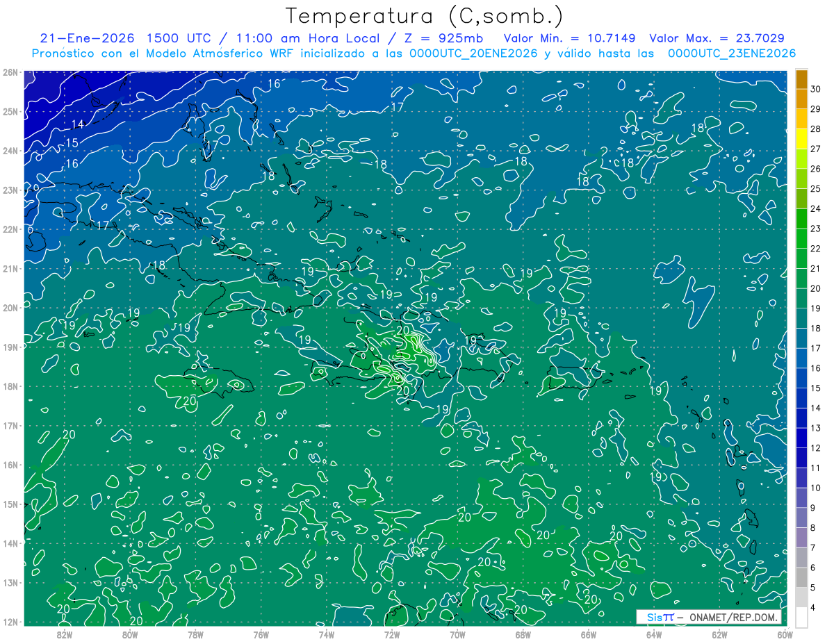Click the '76W' longitude axis label
The width and height of the screenshot is (834, 644).
[x=261, y=634]
